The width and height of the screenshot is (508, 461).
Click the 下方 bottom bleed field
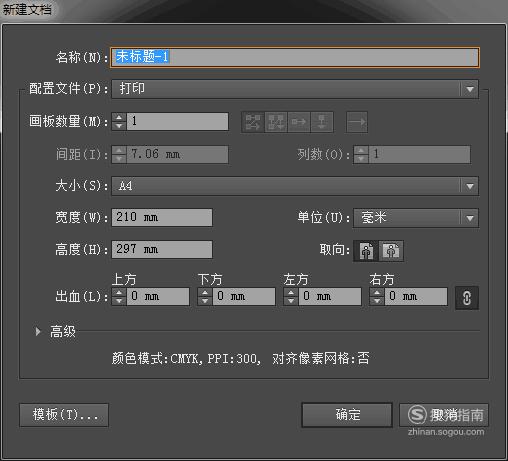pyautogui.click(x=244, y=297)
